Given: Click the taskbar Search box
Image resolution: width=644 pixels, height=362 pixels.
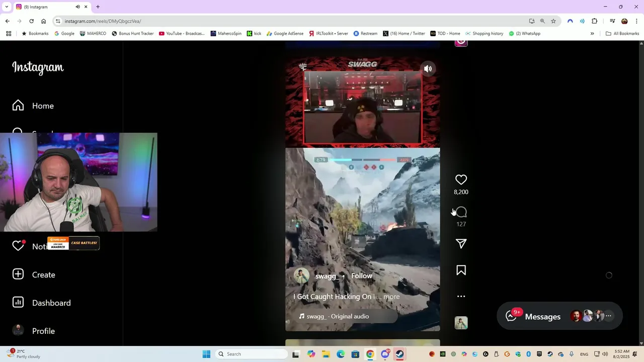Looking at the screenshot, I should pos(252,354).
